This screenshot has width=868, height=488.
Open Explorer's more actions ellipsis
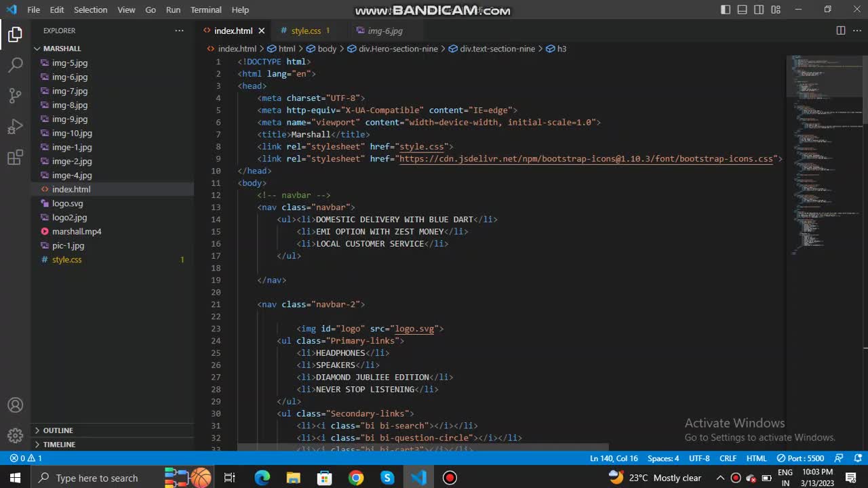(179, 30)
